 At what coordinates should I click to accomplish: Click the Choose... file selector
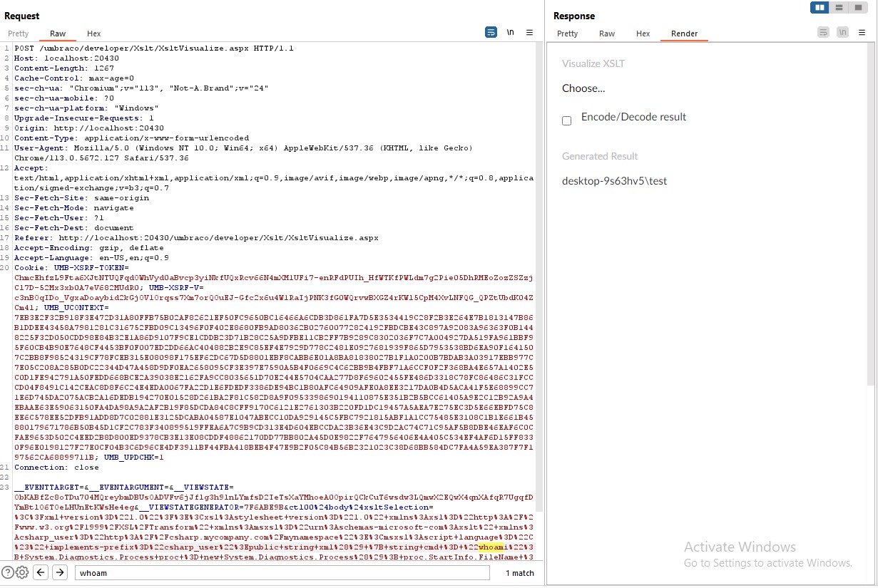[583, 88]
